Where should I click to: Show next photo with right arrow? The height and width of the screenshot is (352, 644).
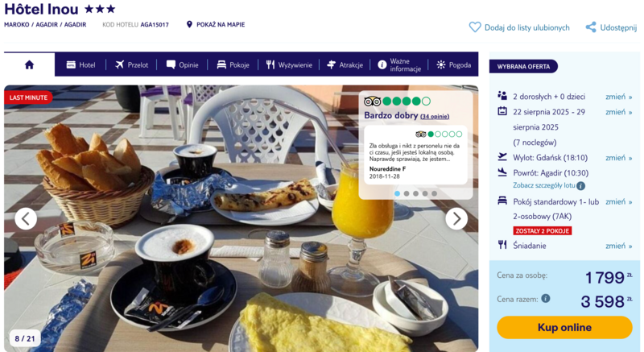point(456,219)
